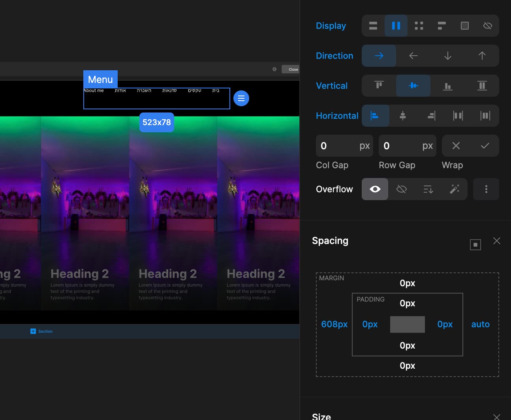The image size is (511, 420).
Task: Click the gray content box in spacing diagram
Action: click(408, 324)
